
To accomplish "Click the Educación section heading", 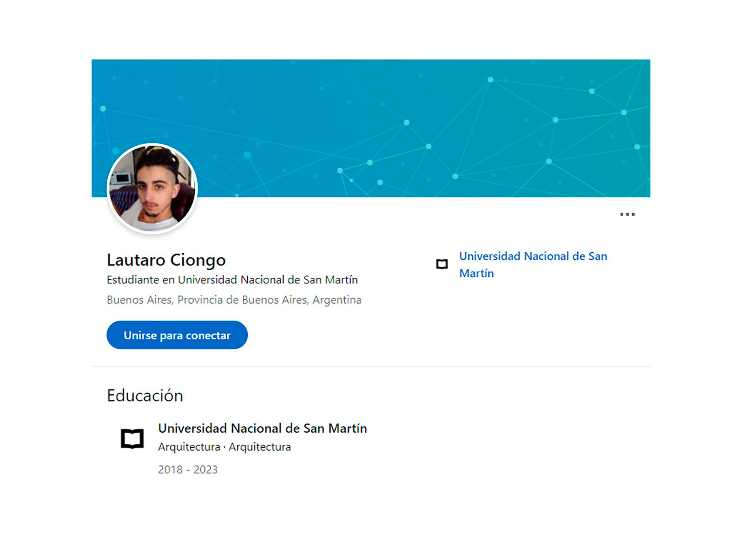I will [x=145, y=395].
